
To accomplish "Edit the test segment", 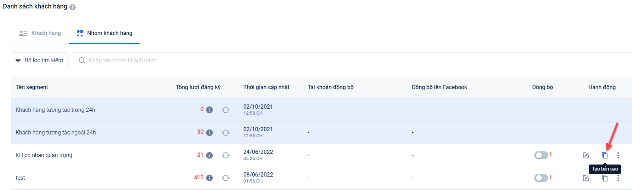I will (x=586, y=178).
